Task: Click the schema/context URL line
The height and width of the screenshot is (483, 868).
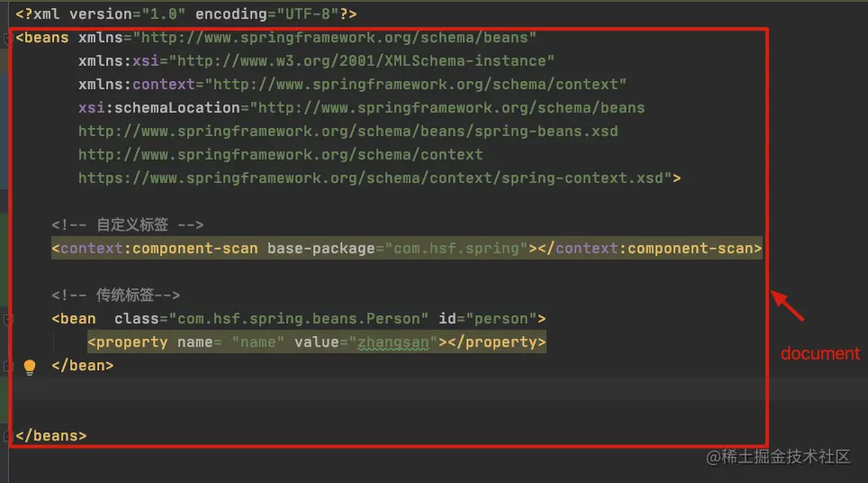Action: pyautogui.click(x=280, y=154)
